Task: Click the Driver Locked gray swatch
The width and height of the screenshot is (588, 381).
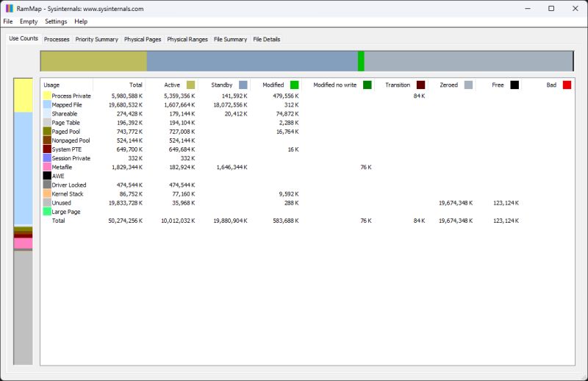Action: pyautogui.click(x=47, y=185)
